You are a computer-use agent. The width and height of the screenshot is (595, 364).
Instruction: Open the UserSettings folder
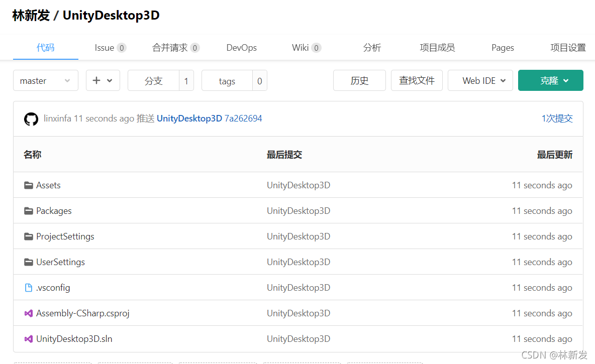pos(61,262)
